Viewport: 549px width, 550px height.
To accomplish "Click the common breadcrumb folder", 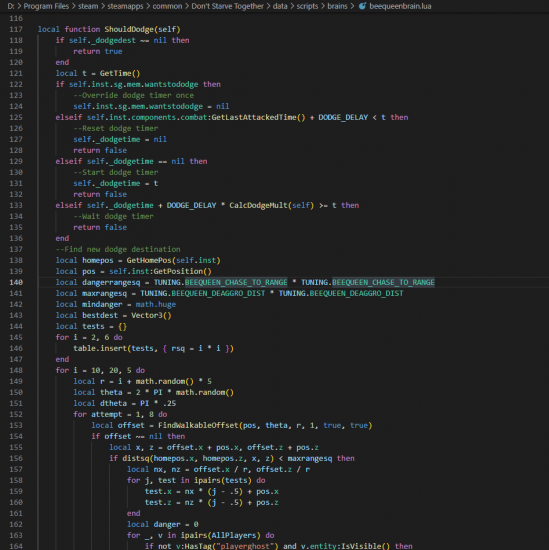I will pyautogui.click(x=167, y=6).
